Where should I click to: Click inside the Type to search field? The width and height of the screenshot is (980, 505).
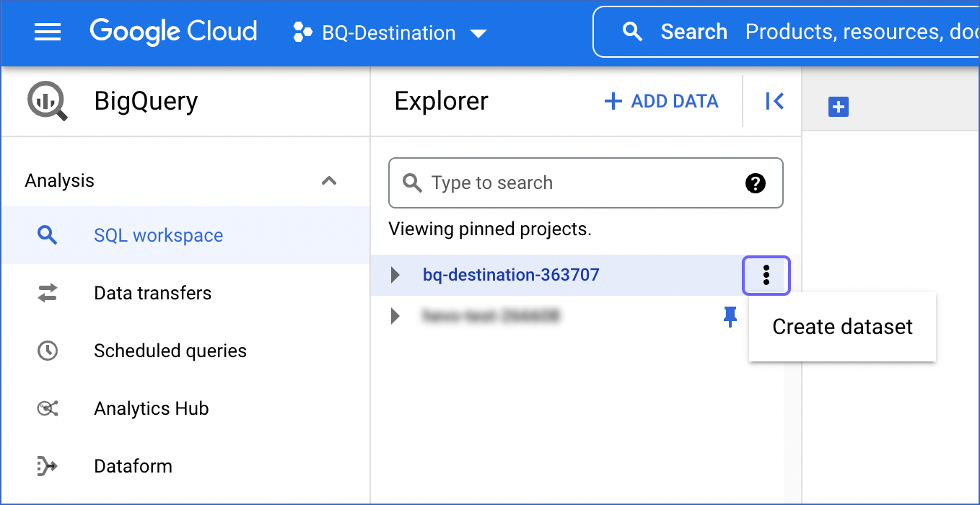585,183
